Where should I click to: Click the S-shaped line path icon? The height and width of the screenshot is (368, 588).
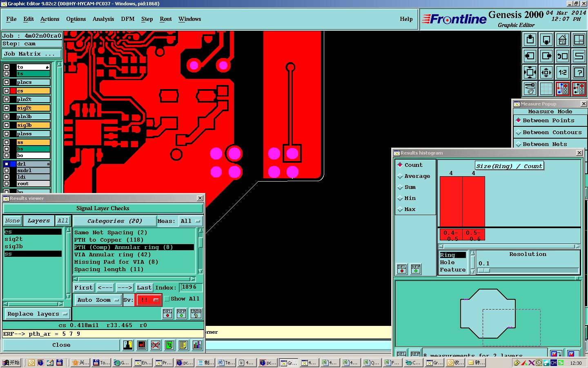pos(579,56)
